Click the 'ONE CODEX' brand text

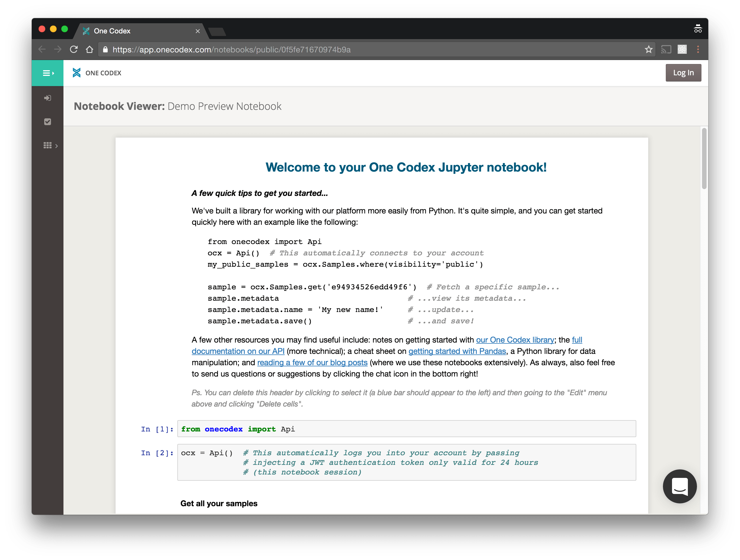pyautogui.click(x=103, y=73)
